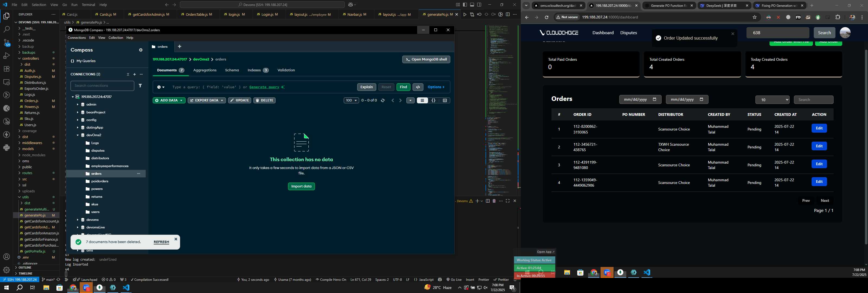Go to previous page of Compass documents
This screenshot has height=293, width=868.
[392, 100]
